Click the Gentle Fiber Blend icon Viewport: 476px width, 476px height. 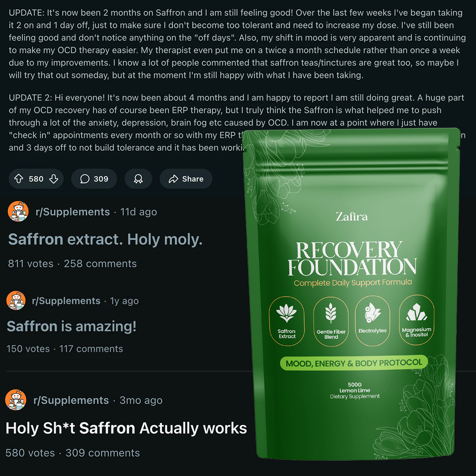[x=331, y=321]
